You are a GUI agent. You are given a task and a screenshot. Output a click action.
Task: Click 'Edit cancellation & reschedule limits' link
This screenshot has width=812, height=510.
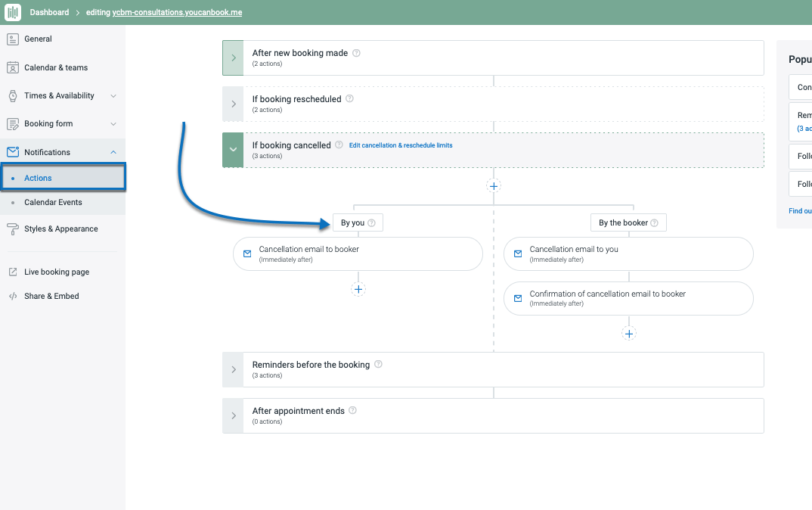tap(401, 145)
